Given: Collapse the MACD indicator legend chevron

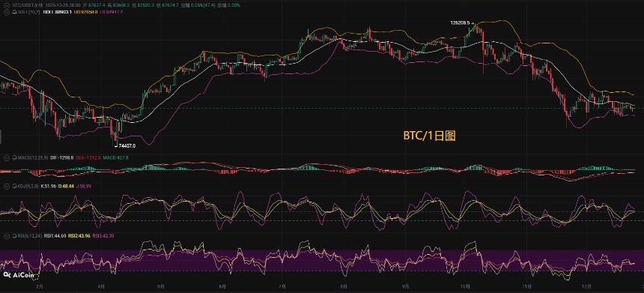Looking at the screenshot, I should [x=7, y=158].
